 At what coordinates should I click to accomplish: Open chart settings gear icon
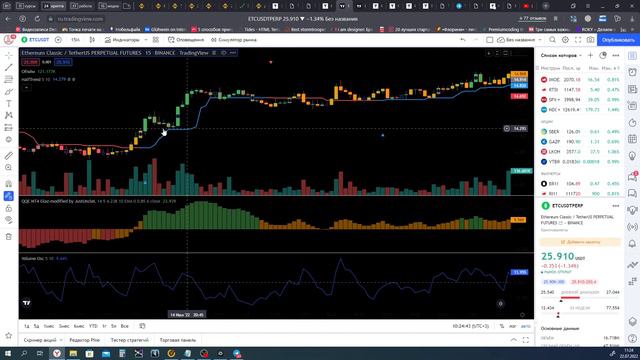click(565, 40)
